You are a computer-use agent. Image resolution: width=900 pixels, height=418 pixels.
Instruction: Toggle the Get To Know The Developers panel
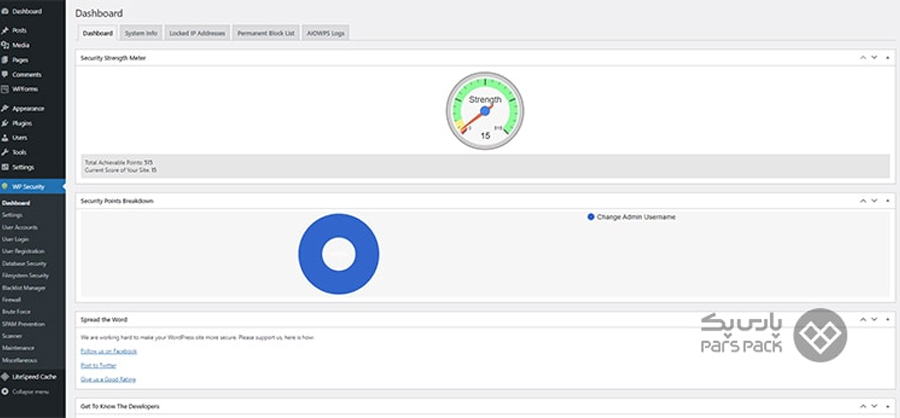887,406
